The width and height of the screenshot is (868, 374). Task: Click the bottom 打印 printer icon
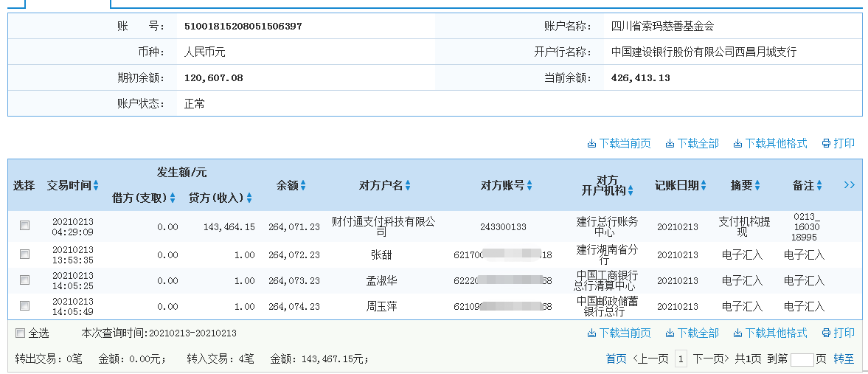tap(826, 333)
